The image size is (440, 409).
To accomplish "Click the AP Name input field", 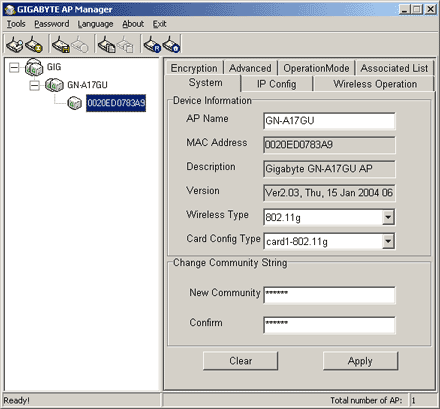I will click(329, 121).
